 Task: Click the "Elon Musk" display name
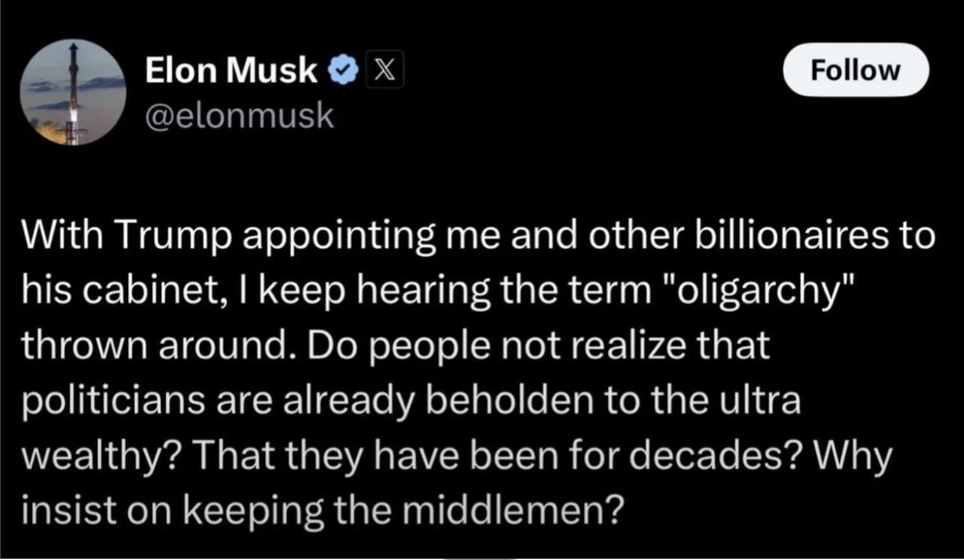[231, 69]
